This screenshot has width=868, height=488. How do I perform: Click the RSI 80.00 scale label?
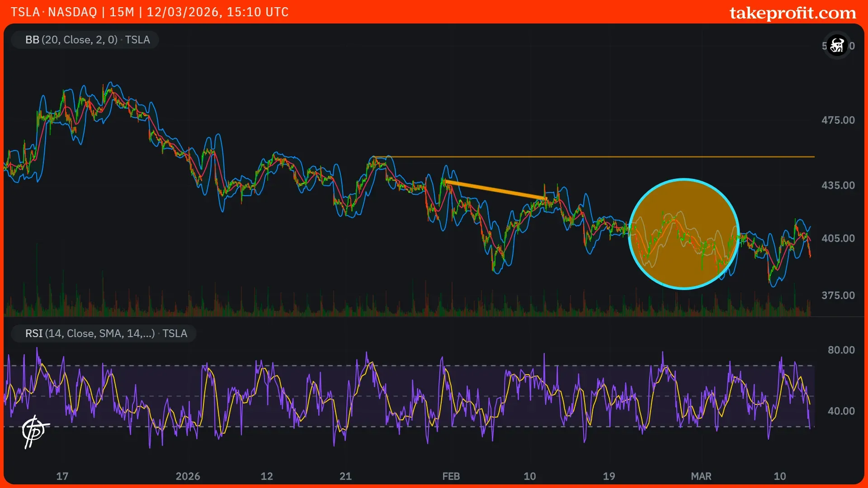[x=841, y=350]
